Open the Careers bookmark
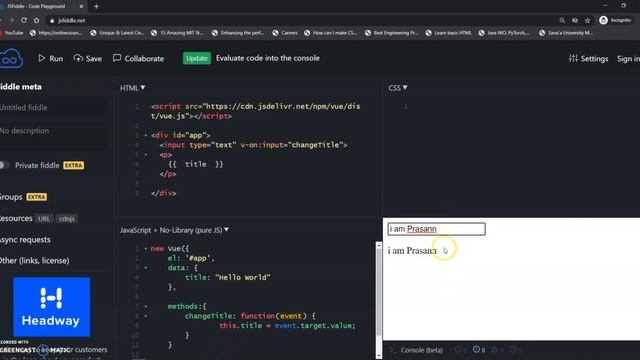The height and width of the screenshot is (360, 640). (x=285, y=33)
